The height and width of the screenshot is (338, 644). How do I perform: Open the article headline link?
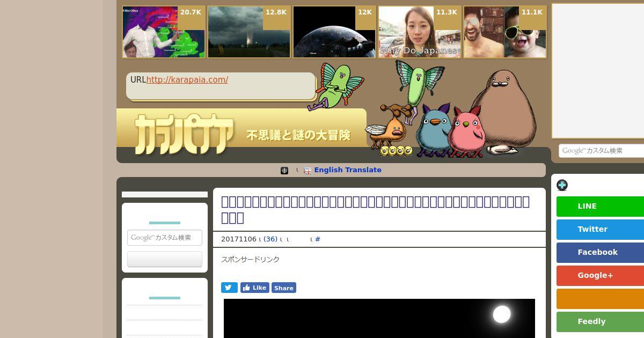coord(376,209)
